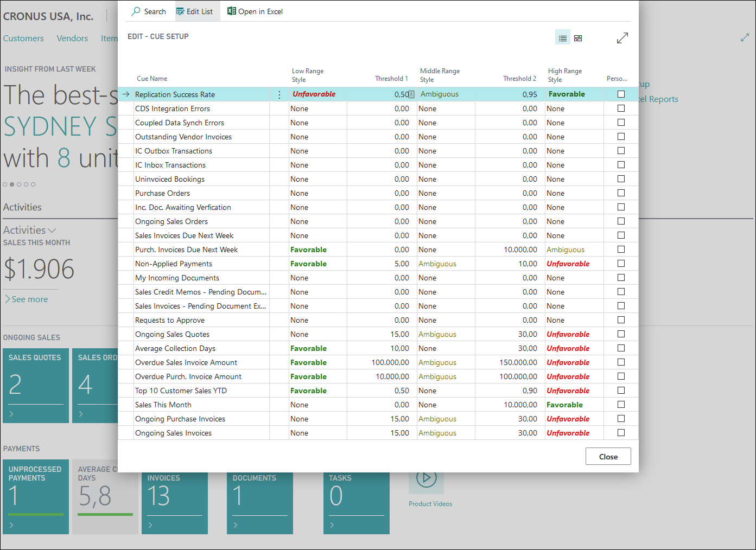Select CDS Integration Errors cue name
The image size is (756, 550).
point(173,108)
